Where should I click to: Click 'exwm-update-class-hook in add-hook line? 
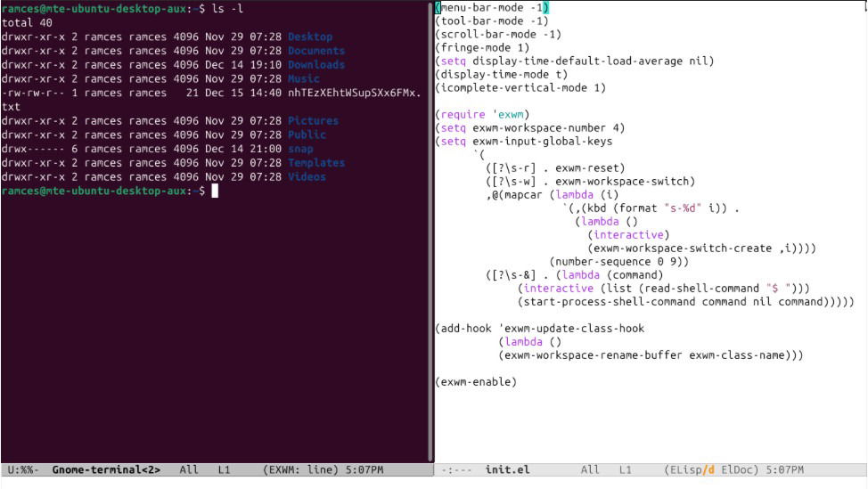coord(571,328)
